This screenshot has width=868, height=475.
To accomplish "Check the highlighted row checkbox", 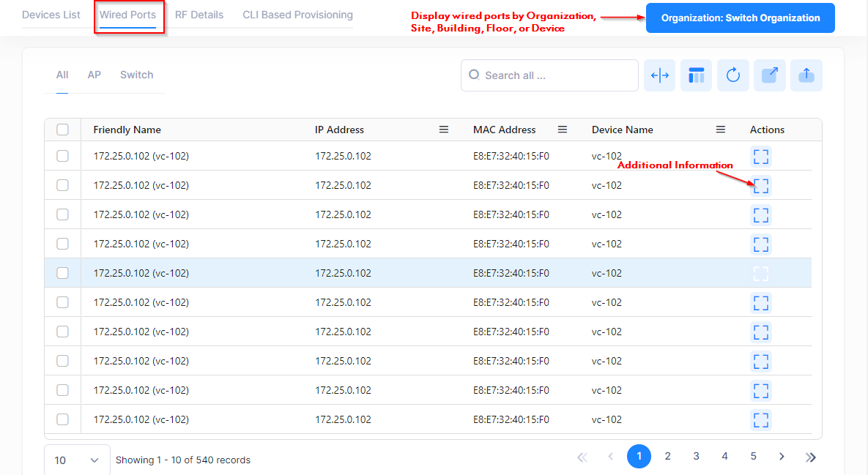I will click(62, 273).
